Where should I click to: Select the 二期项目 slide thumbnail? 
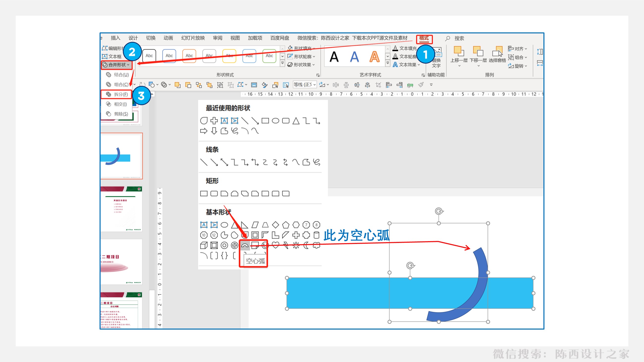121,261
